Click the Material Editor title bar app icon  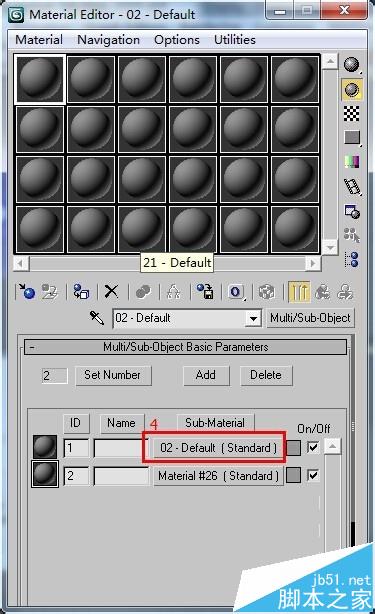(x=17, y=15)
